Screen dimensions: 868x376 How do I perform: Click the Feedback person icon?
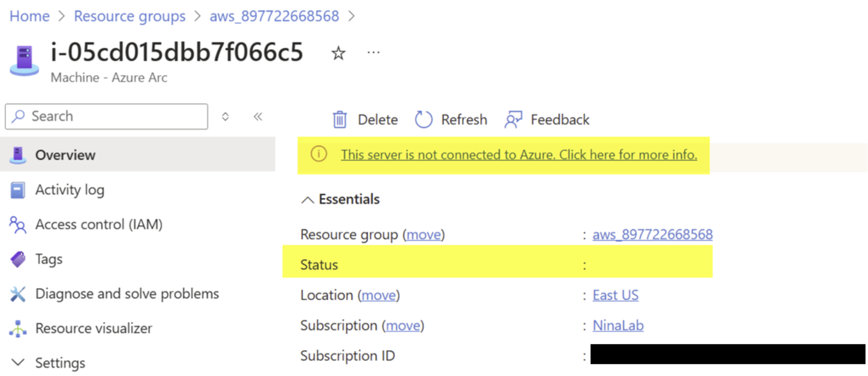point(513,120)
